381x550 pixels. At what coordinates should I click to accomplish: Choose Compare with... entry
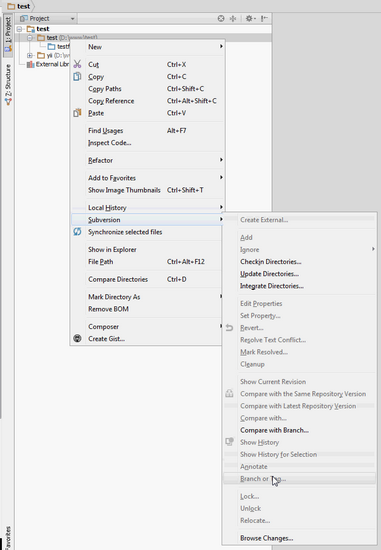(x=263, y=418)
